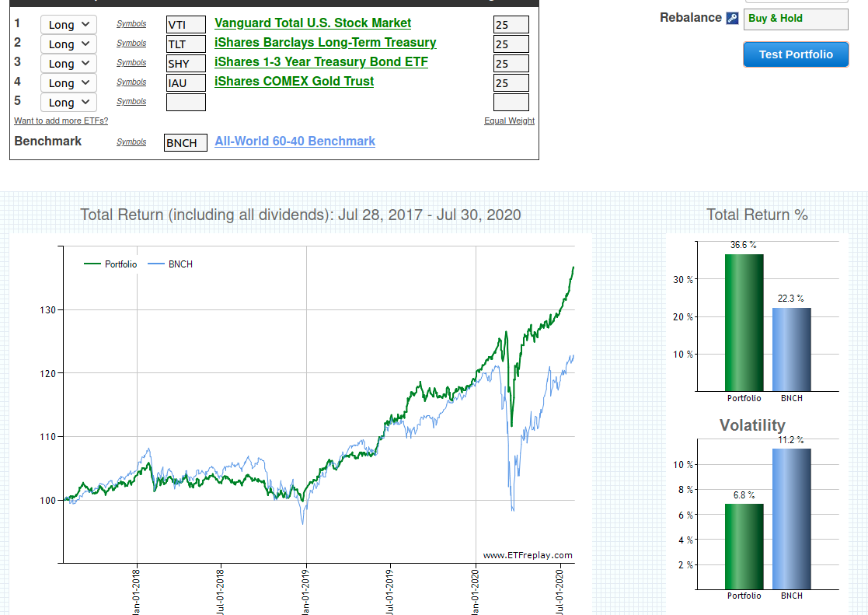
Task: Click the green Portfolio bar in Total Return chart
Action: 744,322
